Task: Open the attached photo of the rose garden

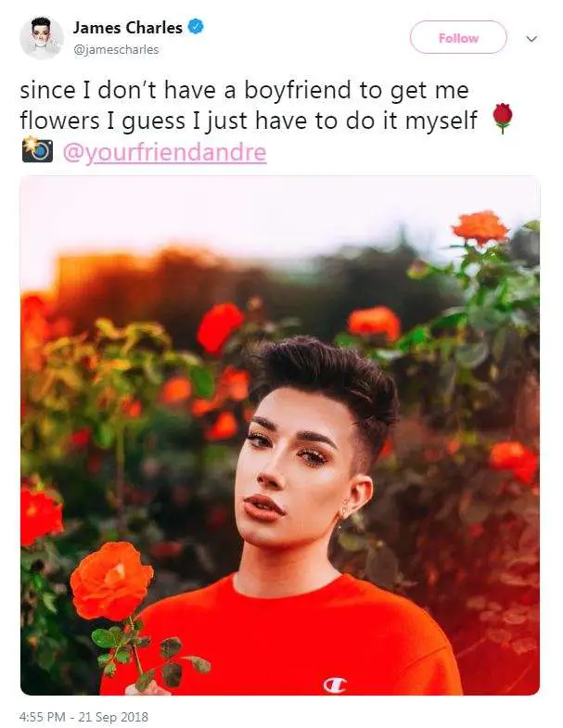Action: 280,436
